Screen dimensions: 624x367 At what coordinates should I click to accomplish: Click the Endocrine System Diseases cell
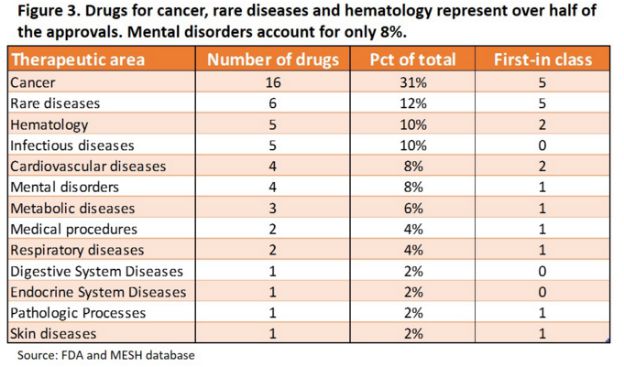click(101, 292)
